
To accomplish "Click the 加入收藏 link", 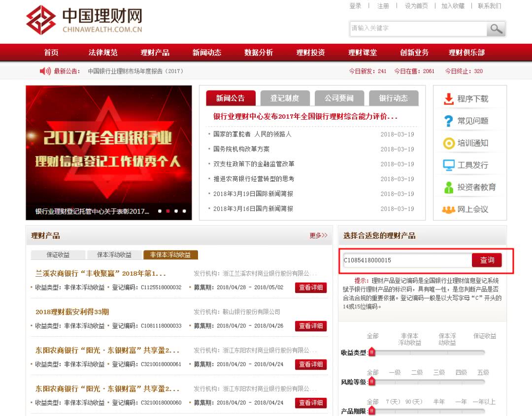I will 453,6.
